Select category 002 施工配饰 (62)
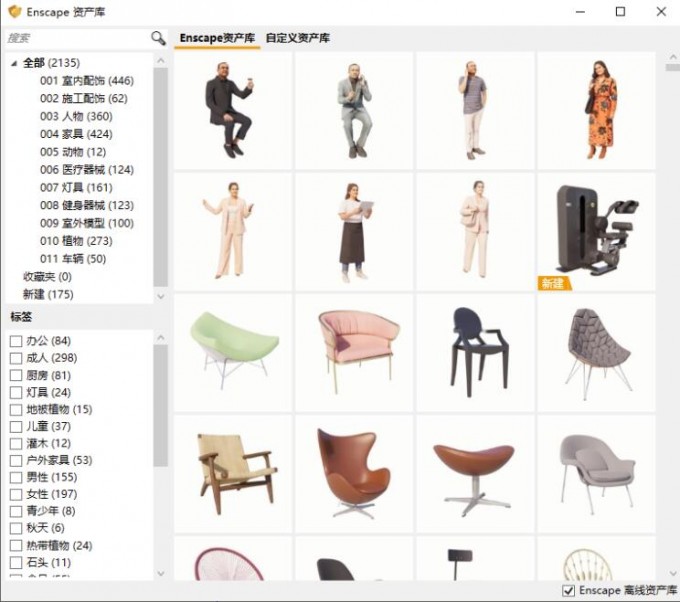 click(x=84, y=98)
